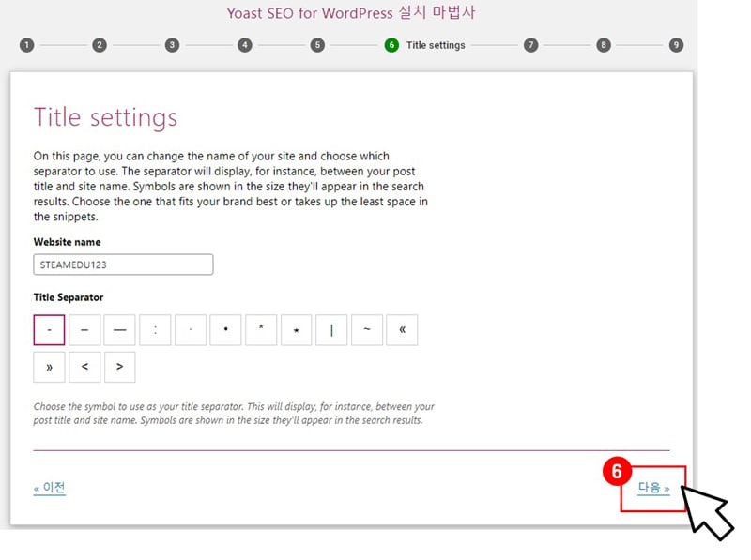Image resolution: width=751 pixels, height=560 pixels.
Task: Select the bullet separator
Action: (225, 330)
